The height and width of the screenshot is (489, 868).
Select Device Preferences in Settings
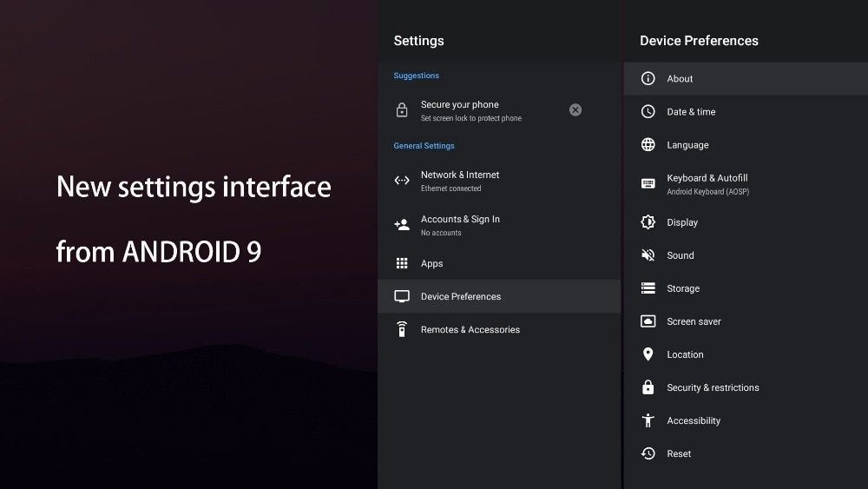click(x=461, y=296)
